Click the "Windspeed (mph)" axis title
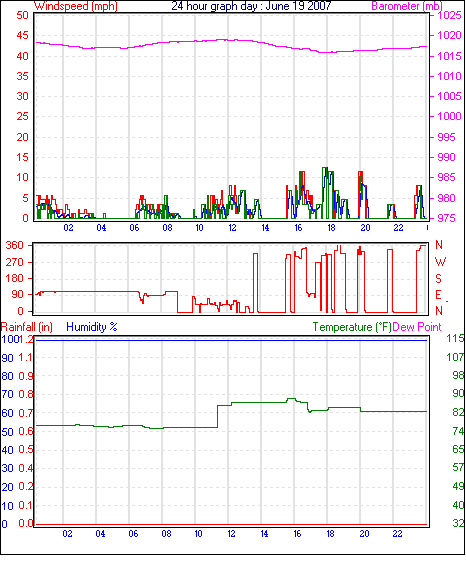 point(76,6)
